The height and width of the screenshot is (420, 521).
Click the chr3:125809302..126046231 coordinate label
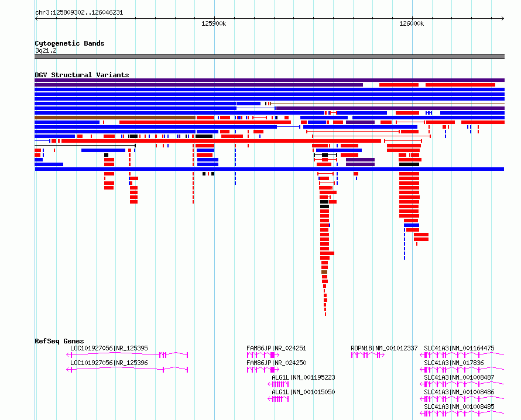pos(79,13)
